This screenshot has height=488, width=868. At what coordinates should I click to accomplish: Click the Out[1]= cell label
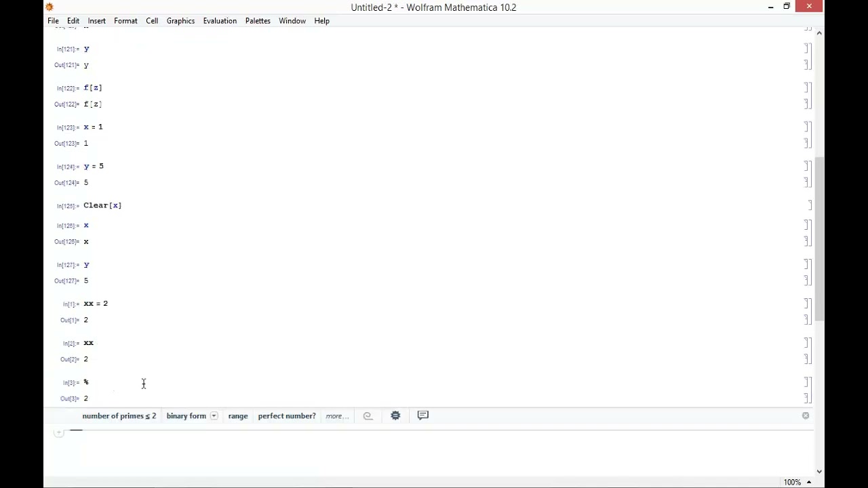[x=70, y=320]
